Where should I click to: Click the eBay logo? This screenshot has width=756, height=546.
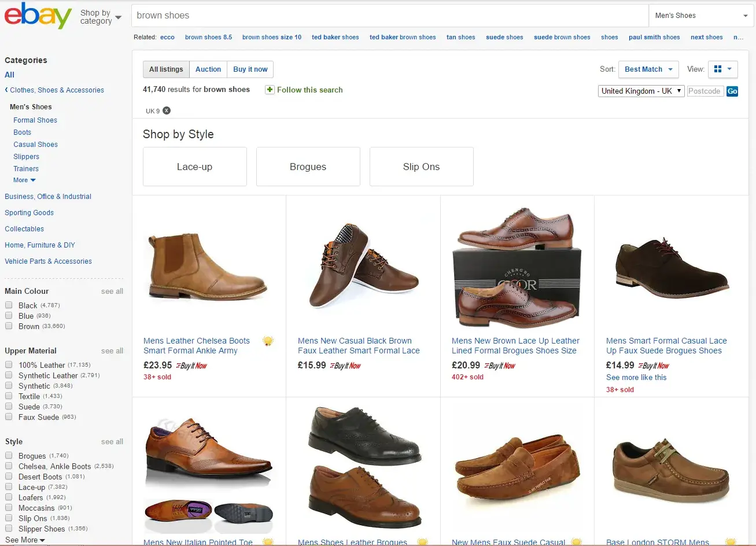tap(38, 16)
